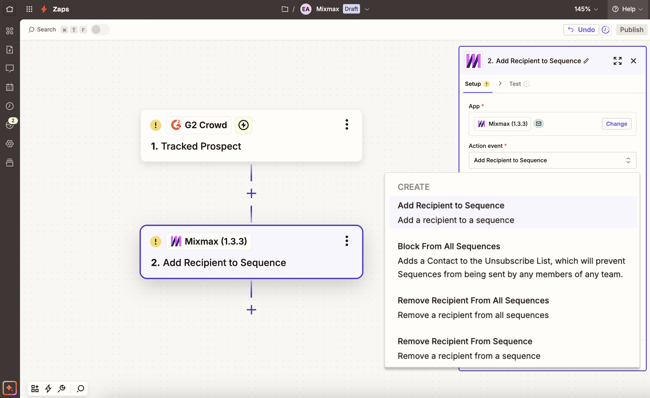Click the CREATE section heading
Screen dimensions: 650x398
413,187
